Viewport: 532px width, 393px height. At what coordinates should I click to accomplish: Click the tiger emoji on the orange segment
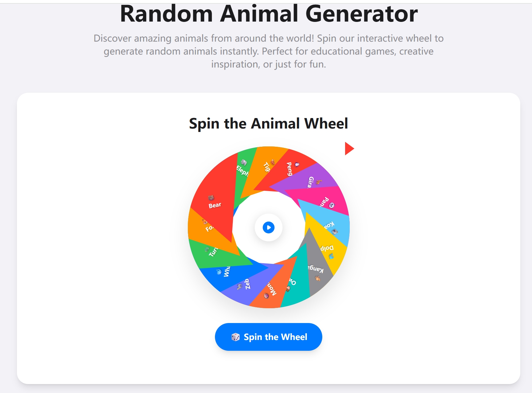click(273, 162)
